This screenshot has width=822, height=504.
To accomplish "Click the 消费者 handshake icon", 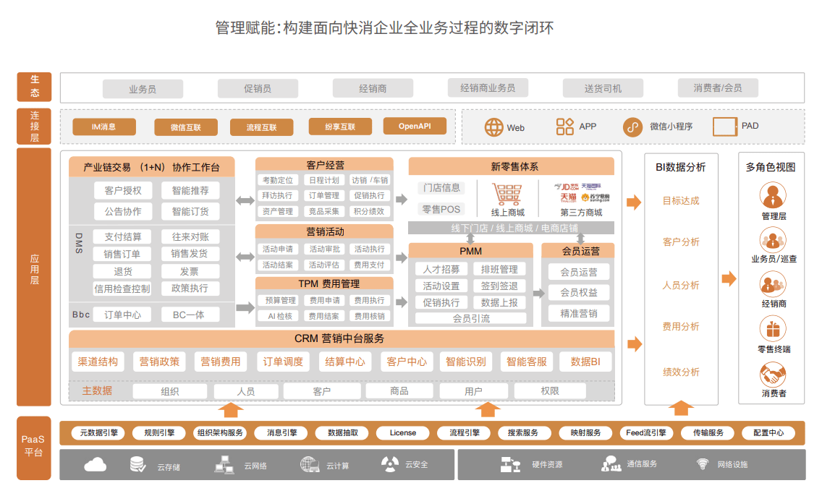I will pyautogui.click(x=773, y=374).
